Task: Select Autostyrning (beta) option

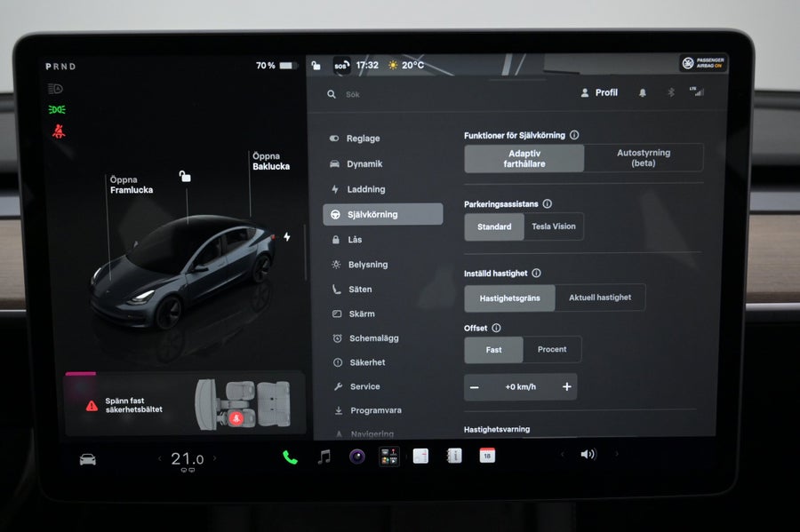Action: (644, 158)
